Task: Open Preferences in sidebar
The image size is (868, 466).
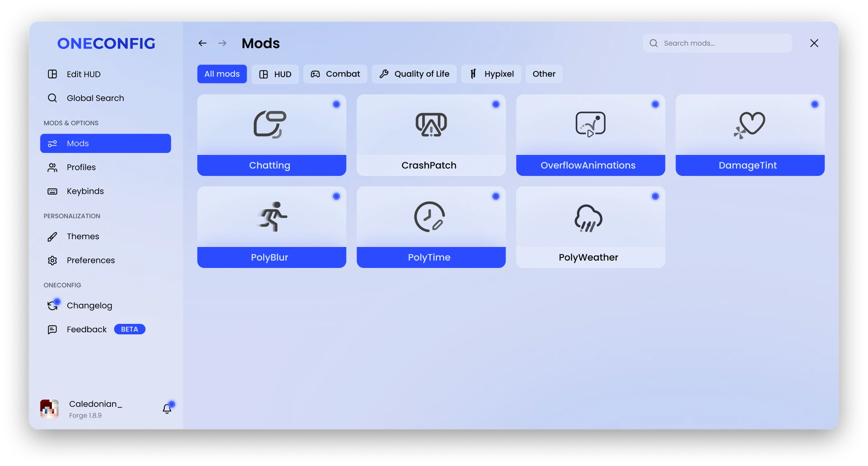Action: point(105,261)
